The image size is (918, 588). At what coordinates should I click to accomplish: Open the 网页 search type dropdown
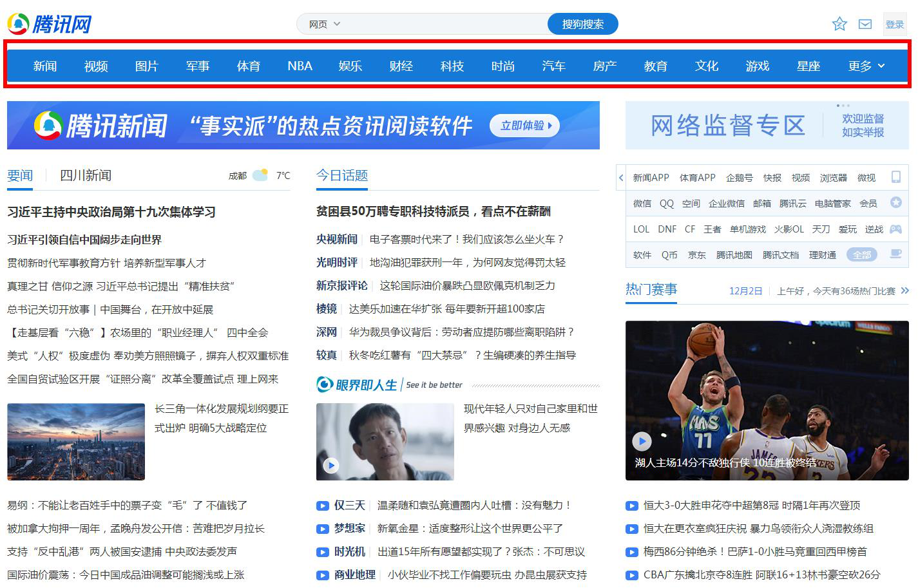(x=324, y=24)
